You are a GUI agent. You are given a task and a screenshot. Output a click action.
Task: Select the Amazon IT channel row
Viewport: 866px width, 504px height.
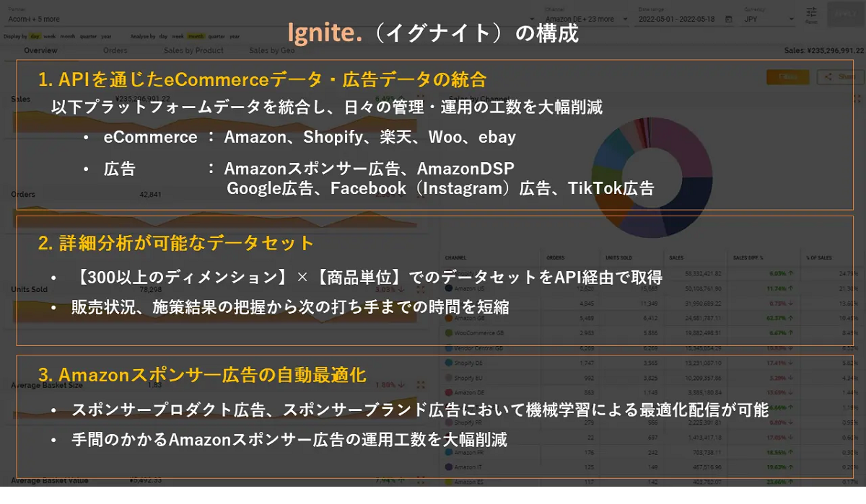pyautogui.click(x=652, y=467)
